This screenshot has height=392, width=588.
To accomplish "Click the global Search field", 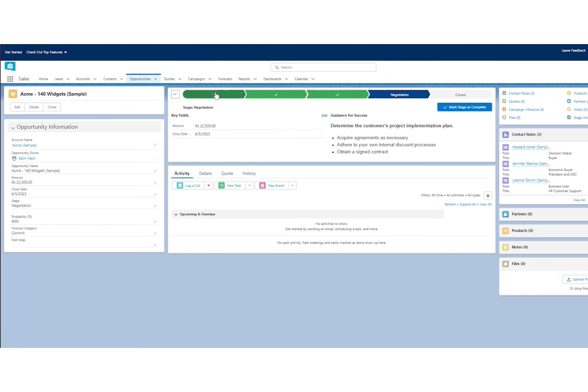I will coord(323,67).
